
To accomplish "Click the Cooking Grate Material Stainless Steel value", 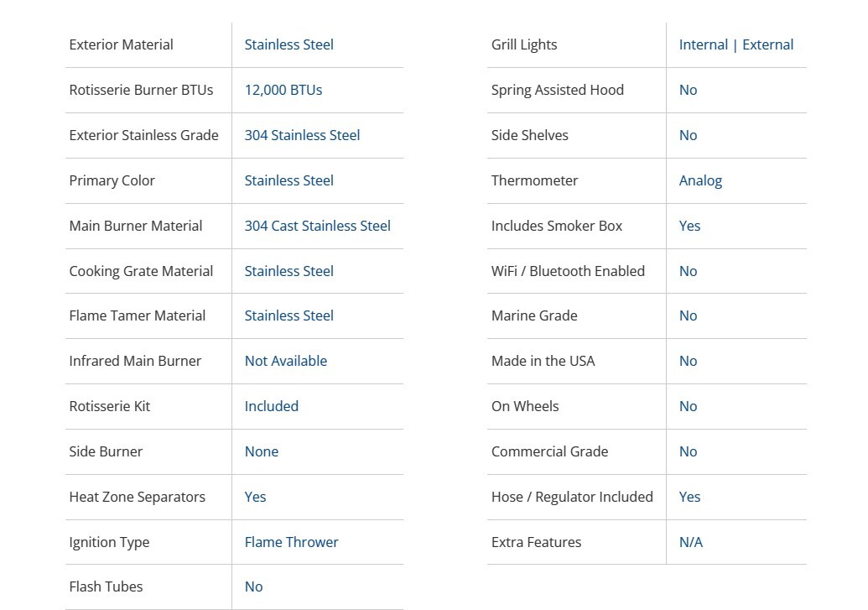I will point(288,271).
